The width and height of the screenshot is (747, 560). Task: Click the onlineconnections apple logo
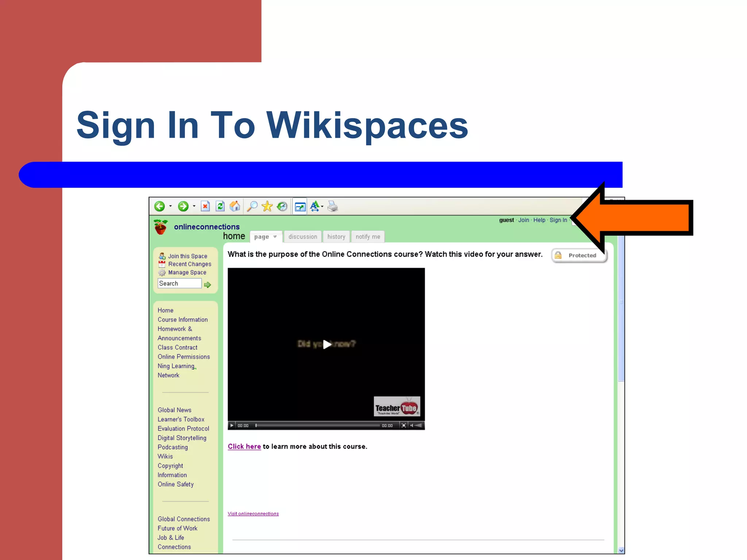pos(160,227)
